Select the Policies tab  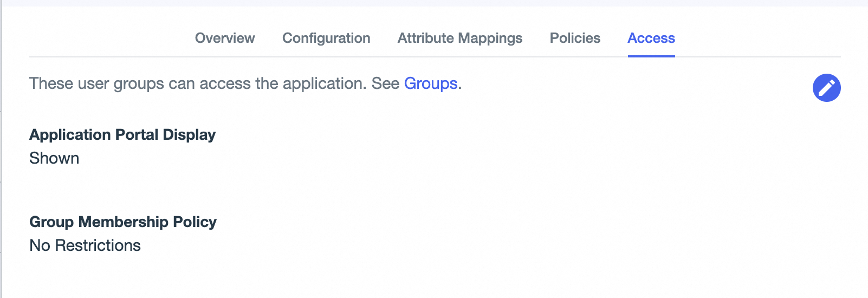pyautogui.click(x=575, y=38)
